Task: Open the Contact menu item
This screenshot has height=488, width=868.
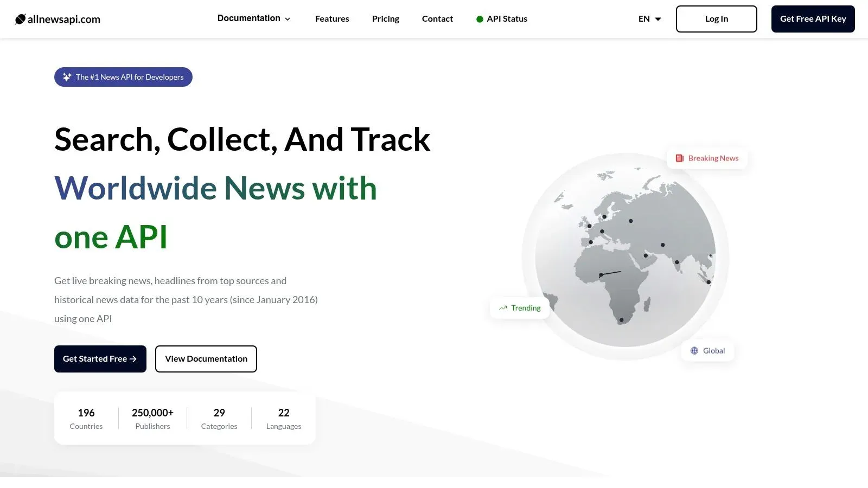Action: click(437, 19)
